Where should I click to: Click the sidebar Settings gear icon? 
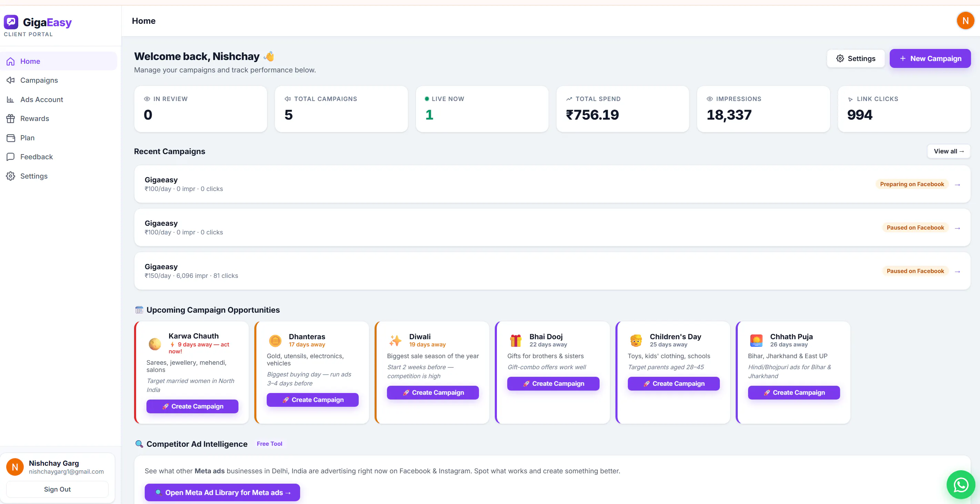[11, 176]
